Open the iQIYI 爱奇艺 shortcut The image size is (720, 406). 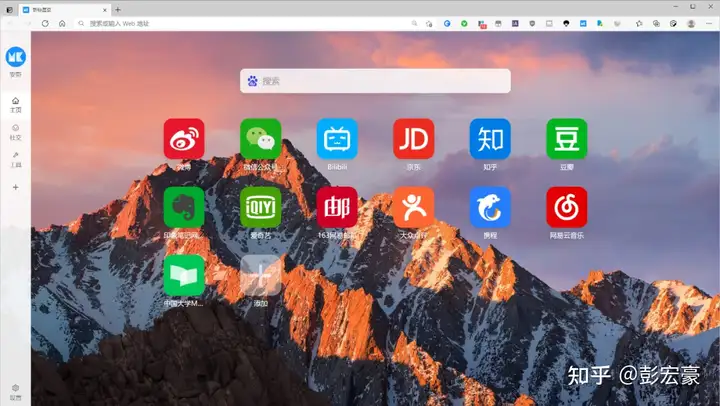coord(260,207)
